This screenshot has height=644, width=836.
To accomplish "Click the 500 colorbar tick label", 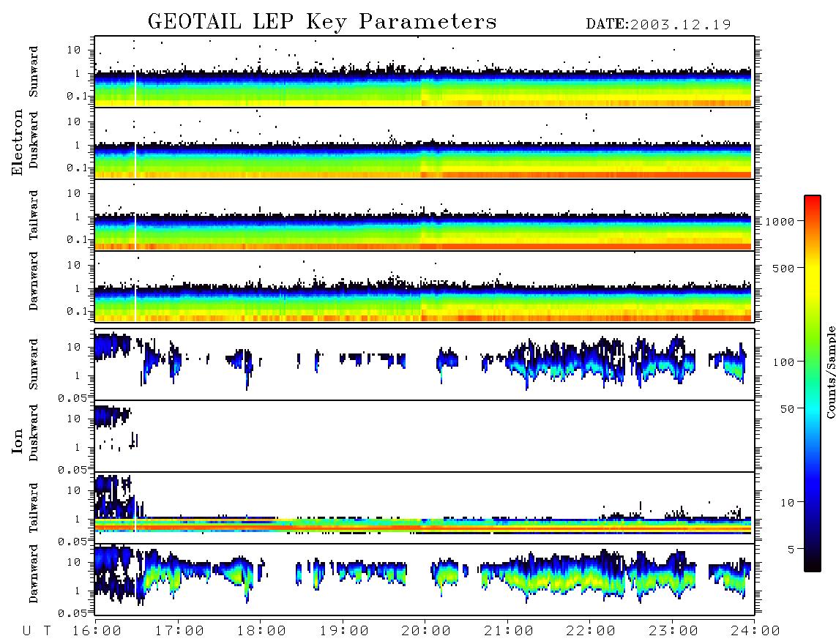I will (783, 269).
